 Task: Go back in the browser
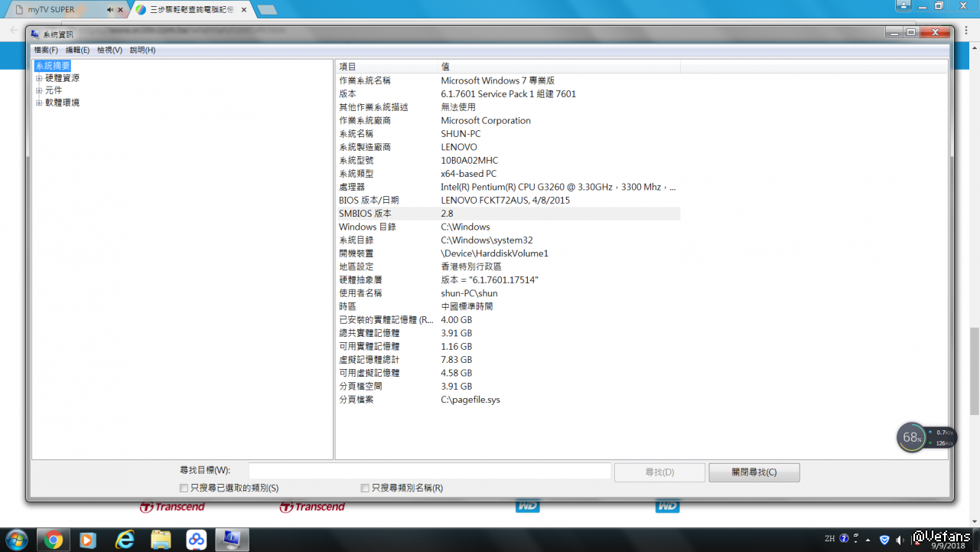tap(15, 31)
